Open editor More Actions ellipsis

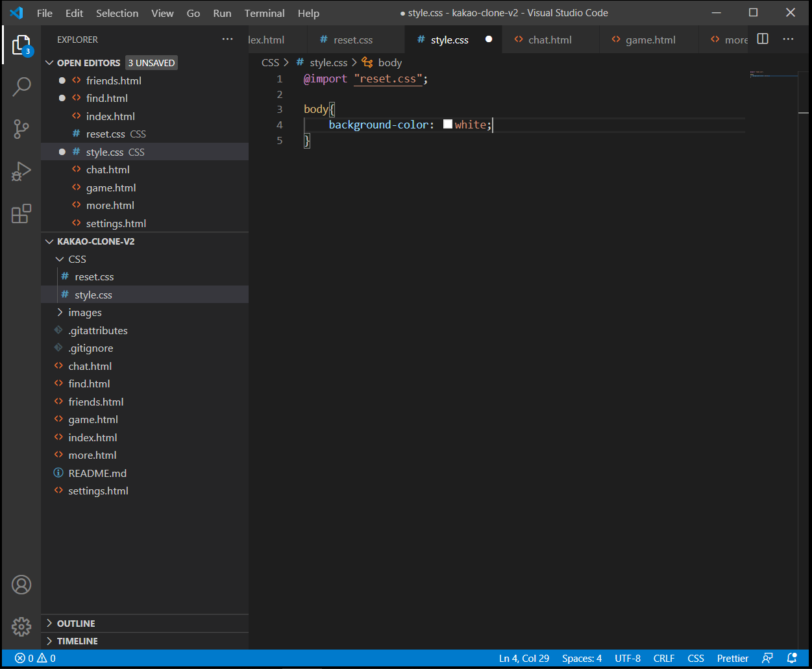(788, 39)
